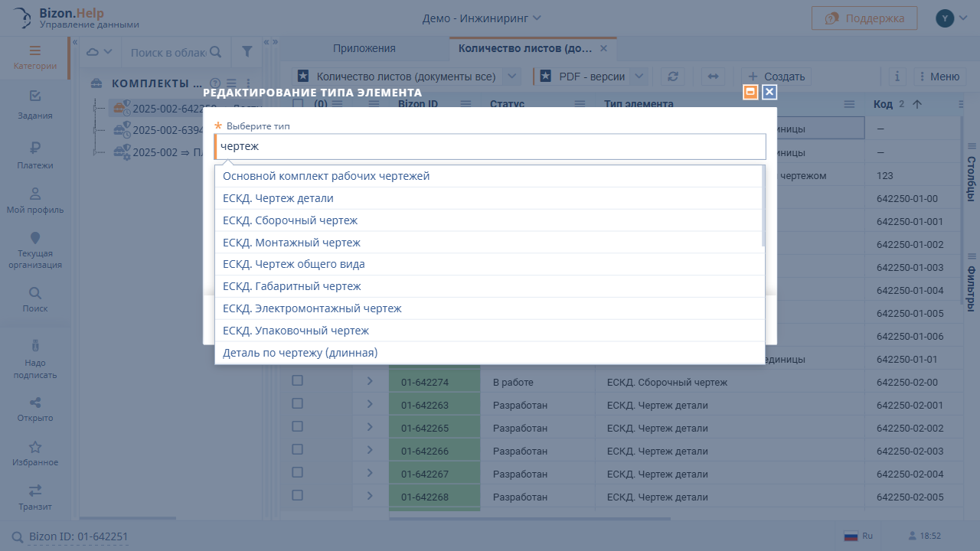Click the Выберите тип input field
This screenshot has height=551, width=980.
[490, 146]
